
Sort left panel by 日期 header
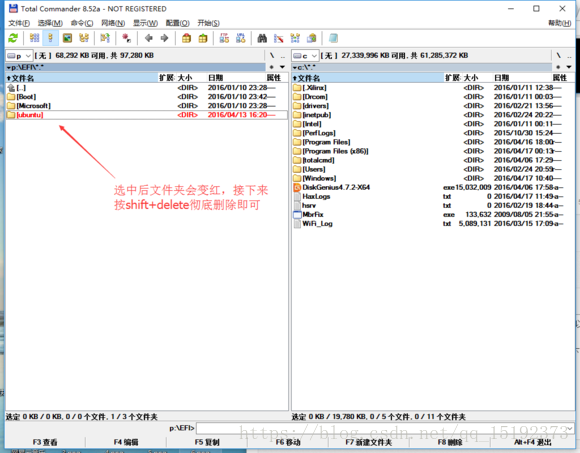point(235,78)
